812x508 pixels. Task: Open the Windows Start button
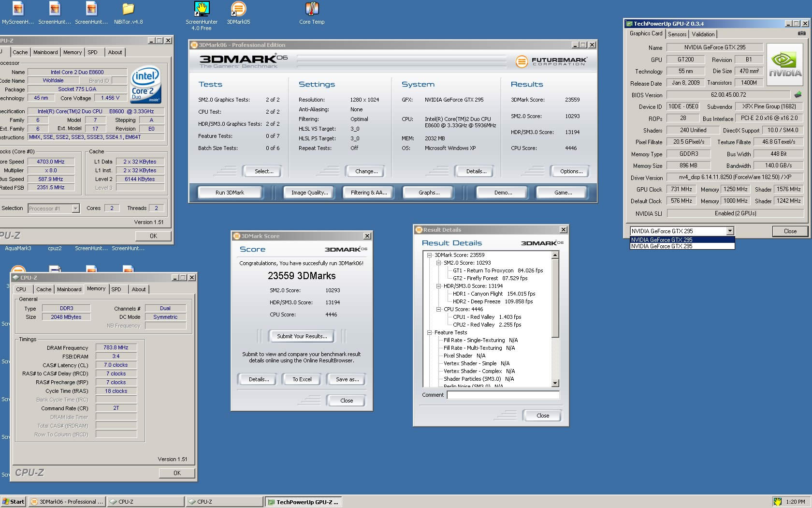tap(13, 502)
